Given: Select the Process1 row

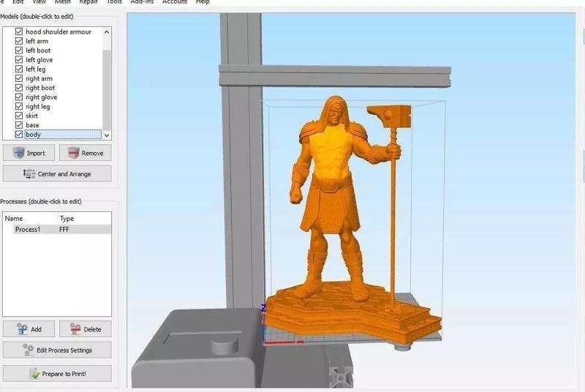Looking at the screenshot, I should 57,230.
